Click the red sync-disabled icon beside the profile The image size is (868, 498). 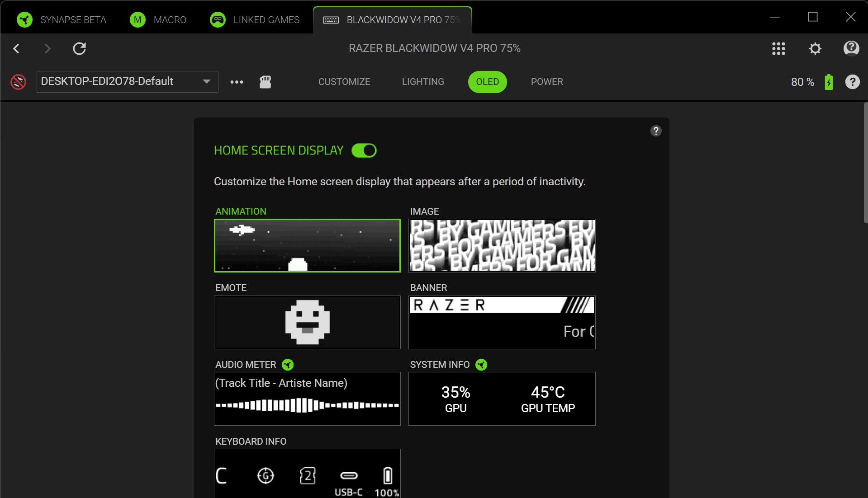(x=18, y=82)
